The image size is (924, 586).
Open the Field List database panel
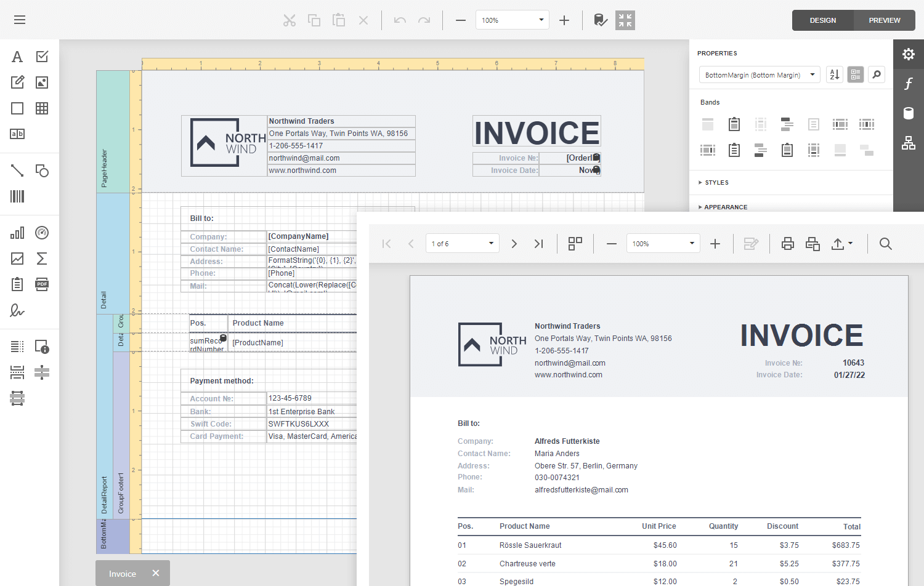click(909, 113)
